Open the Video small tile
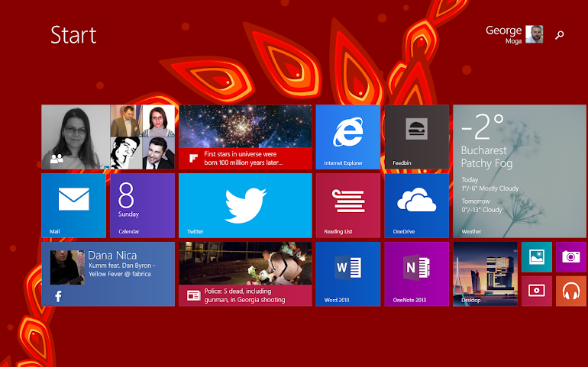The image size is (588, 367). tap(537, 291)
